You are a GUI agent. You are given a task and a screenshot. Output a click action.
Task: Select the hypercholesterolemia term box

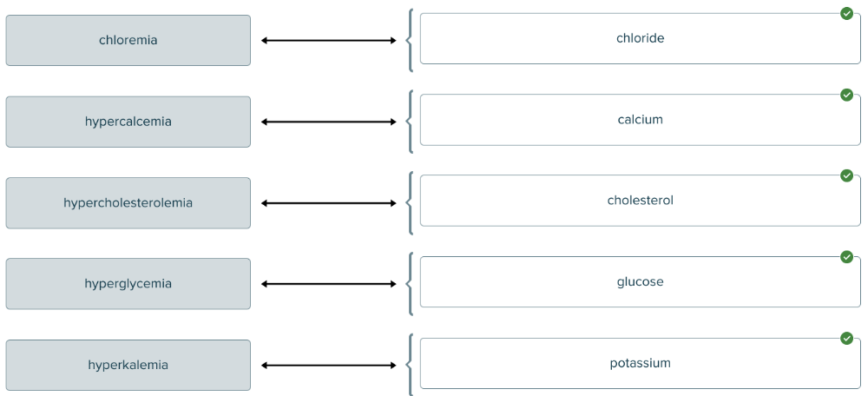pos(128,203)
